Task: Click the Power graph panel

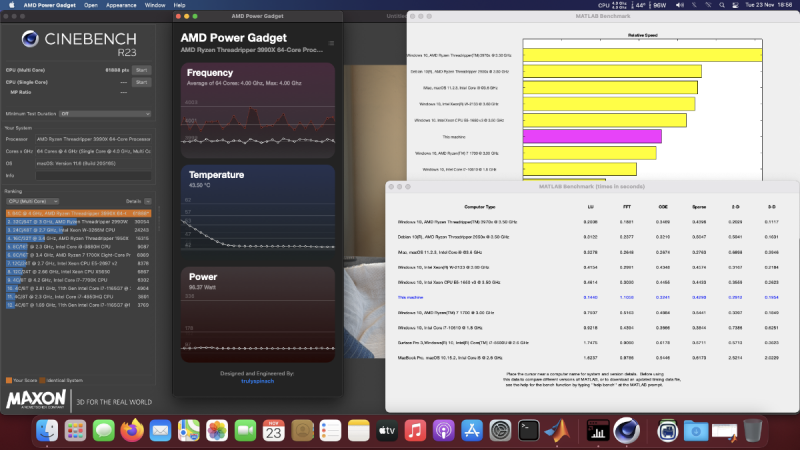Action: (x=258, y=314)
